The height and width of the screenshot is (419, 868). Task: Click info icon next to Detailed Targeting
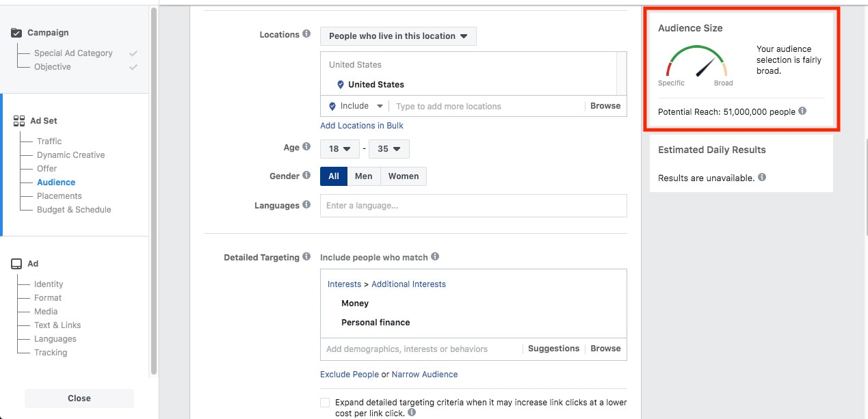[x=306, y=257]
